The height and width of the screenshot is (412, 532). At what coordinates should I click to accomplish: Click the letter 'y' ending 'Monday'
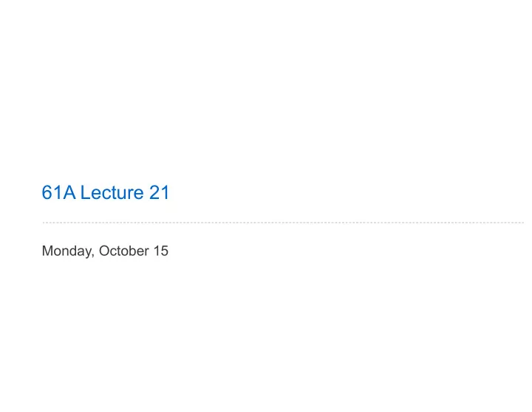87,253
